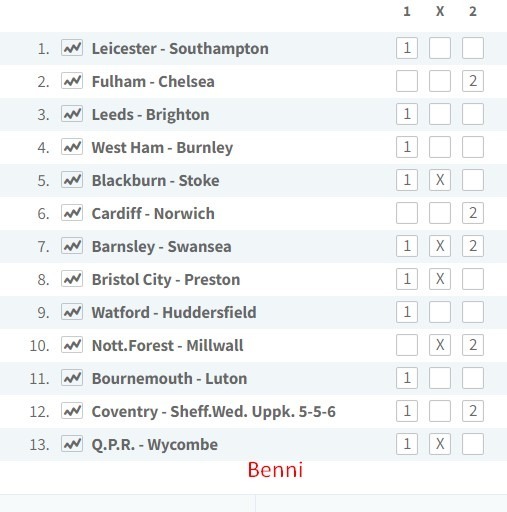Screen dimensions: 507x512
Task: Open stats icon for Fulham - Chelsea
Action: click(72, 81)
